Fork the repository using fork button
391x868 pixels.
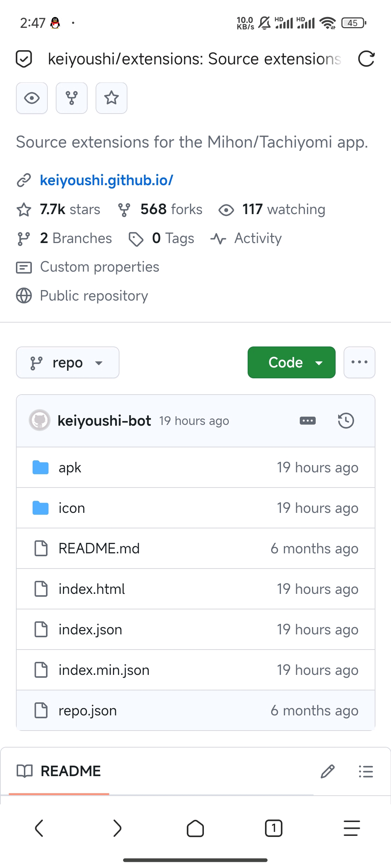coord(72,98)
